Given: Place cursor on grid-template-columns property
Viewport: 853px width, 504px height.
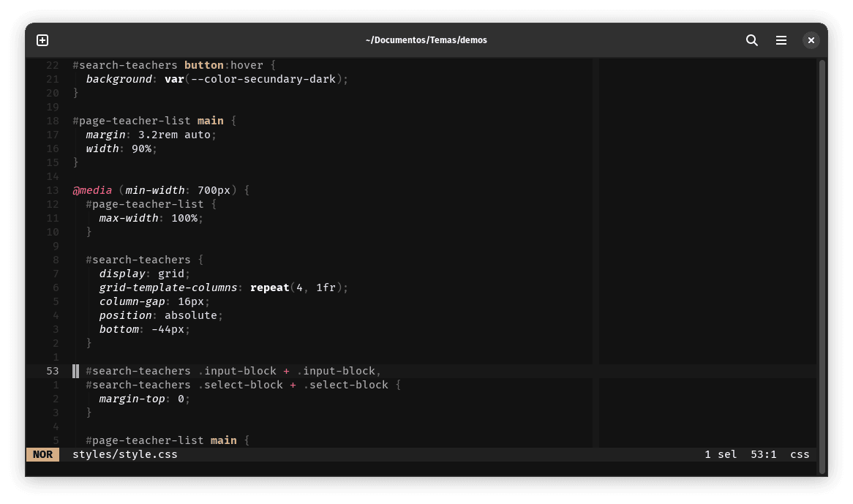Looking at the screenshot, I should 168,287.
